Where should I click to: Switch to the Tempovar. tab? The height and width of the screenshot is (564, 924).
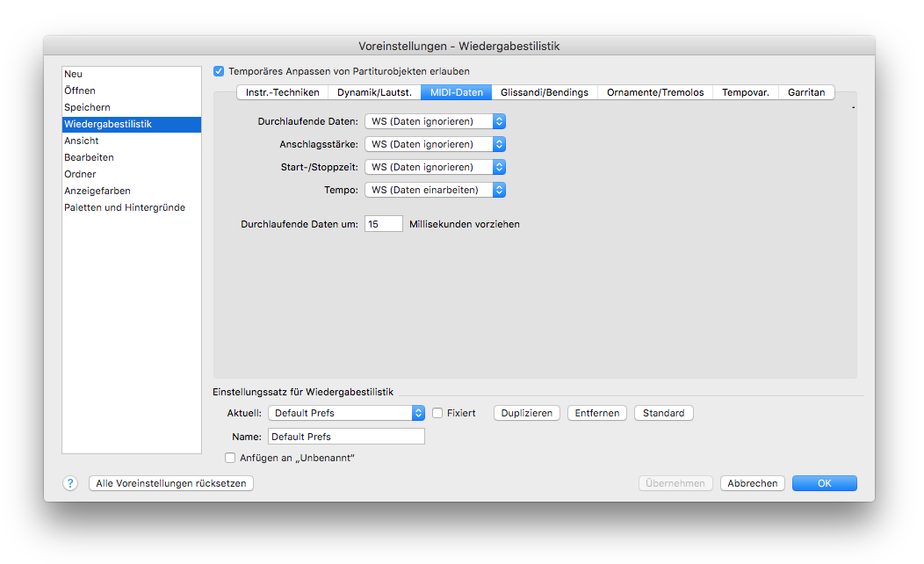tap(746, 92)
